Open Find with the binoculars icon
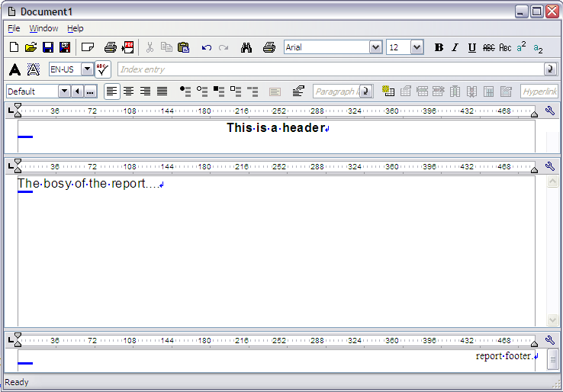Image resolution: width=563 pixels, height=392 pixels. (246, 47)
